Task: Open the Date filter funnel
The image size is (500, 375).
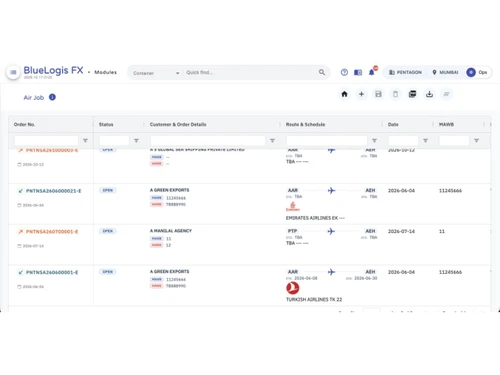Action: point(425,141)
